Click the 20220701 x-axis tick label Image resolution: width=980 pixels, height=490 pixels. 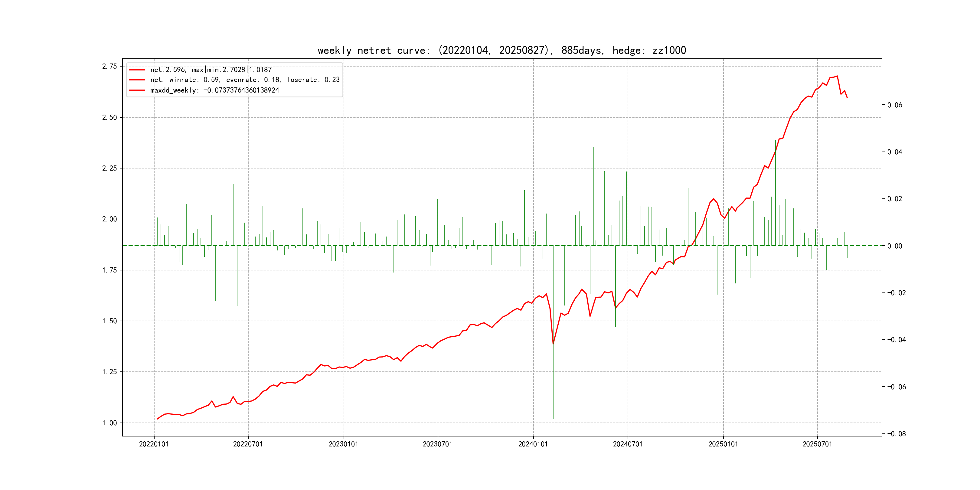[x=248, y=444]
